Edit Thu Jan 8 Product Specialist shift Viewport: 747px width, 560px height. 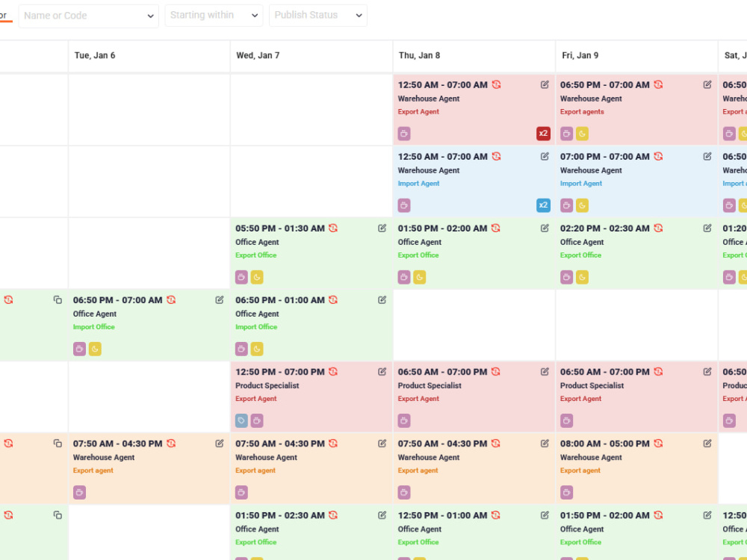545,372
